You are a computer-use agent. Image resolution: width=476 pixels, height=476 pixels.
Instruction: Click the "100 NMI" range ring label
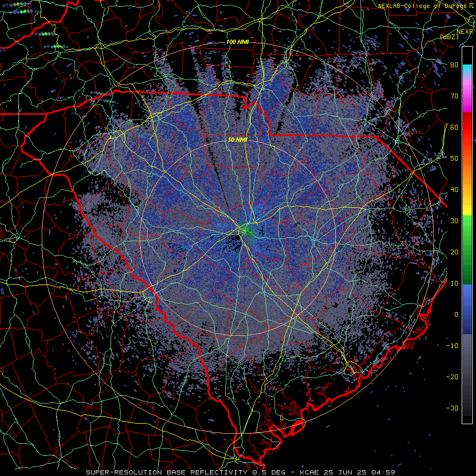[x=237, y=42]
